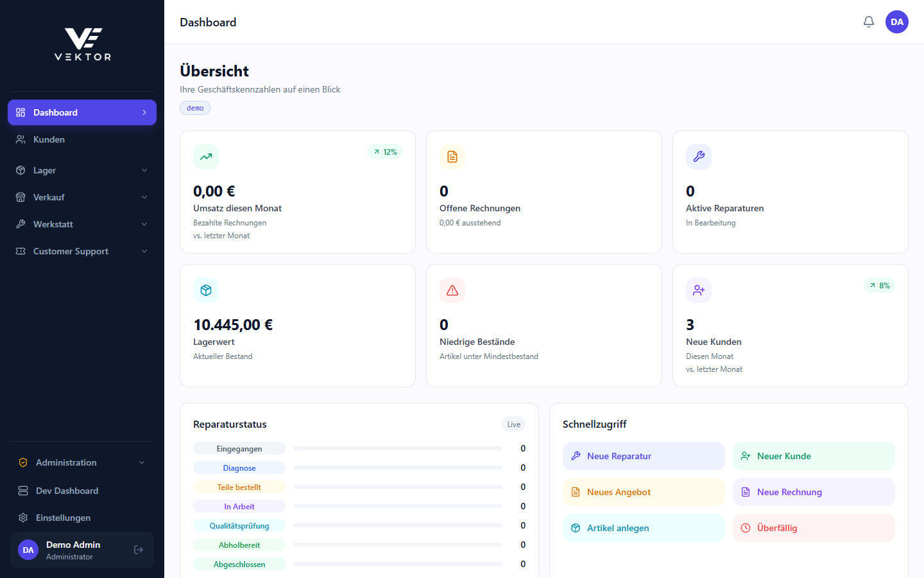Click the Dev Dashboard server icon

point(23,491)
